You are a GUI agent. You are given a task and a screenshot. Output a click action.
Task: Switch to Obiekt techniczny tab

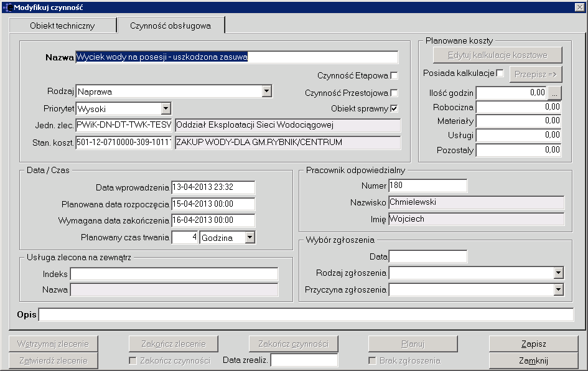(62, 26)
